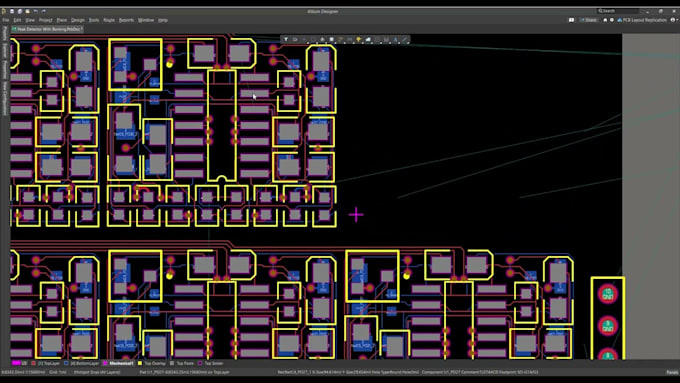This screenshot has width=680, height=383.
Task: Click the Place Via yellow icon
Action: (359, 39)
